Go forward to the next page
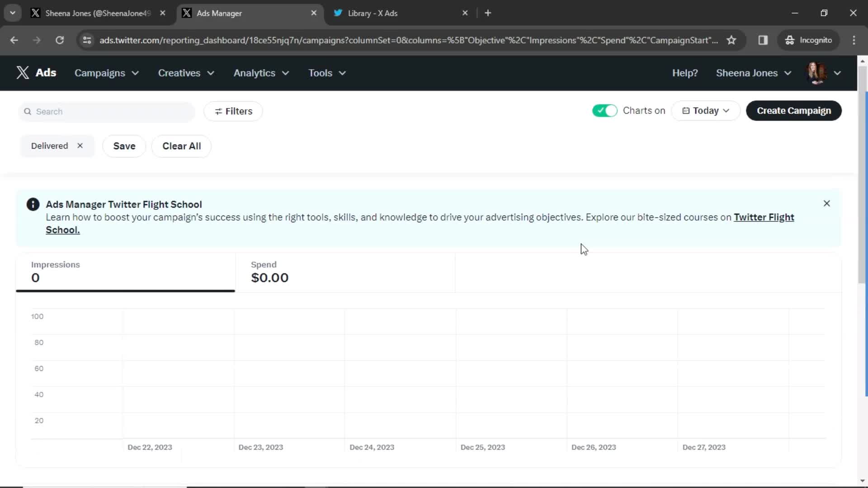Image resolution: width=868 pixels, height=488 pixels. (37, 40)
